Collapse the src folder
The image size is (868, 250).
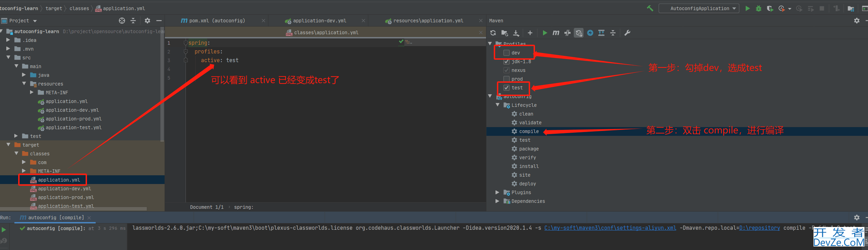[x=8, y=58]
